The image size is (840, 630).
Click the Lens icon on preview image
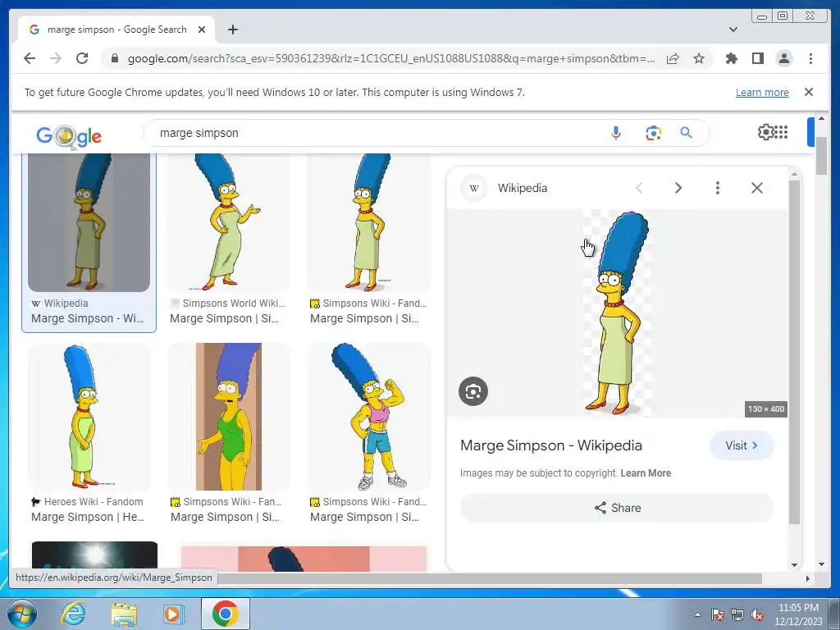(473, 391)
